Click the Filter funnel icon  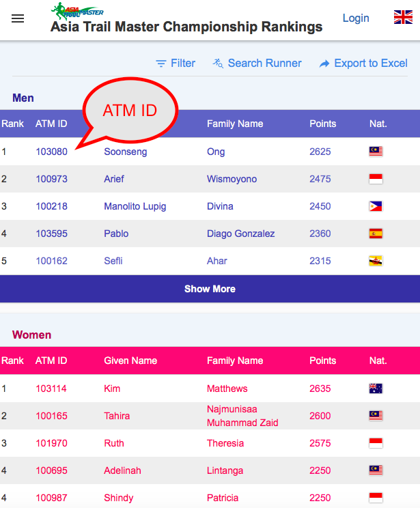point(161,63)
